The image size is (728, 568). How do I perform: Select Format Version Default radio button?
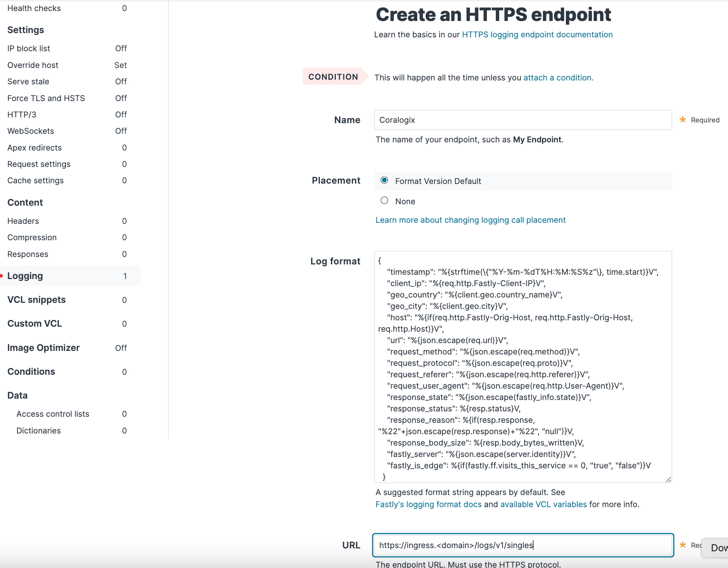coord(384,180)
